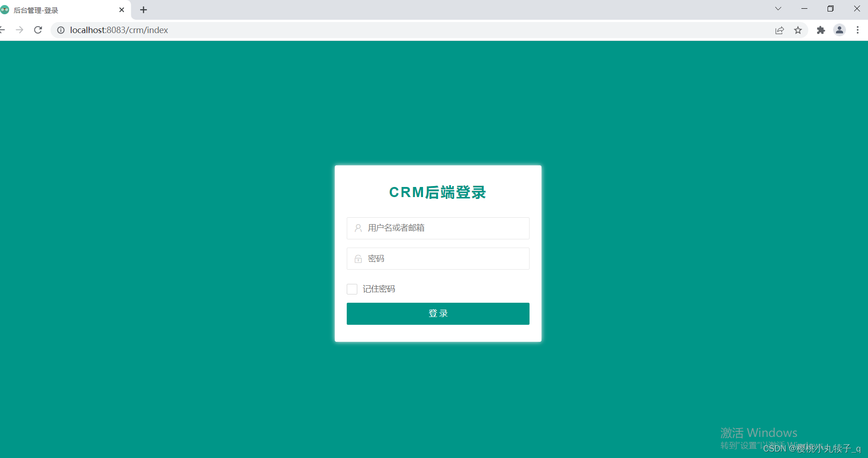Toggle remember password option off

[x=352, y=289]
